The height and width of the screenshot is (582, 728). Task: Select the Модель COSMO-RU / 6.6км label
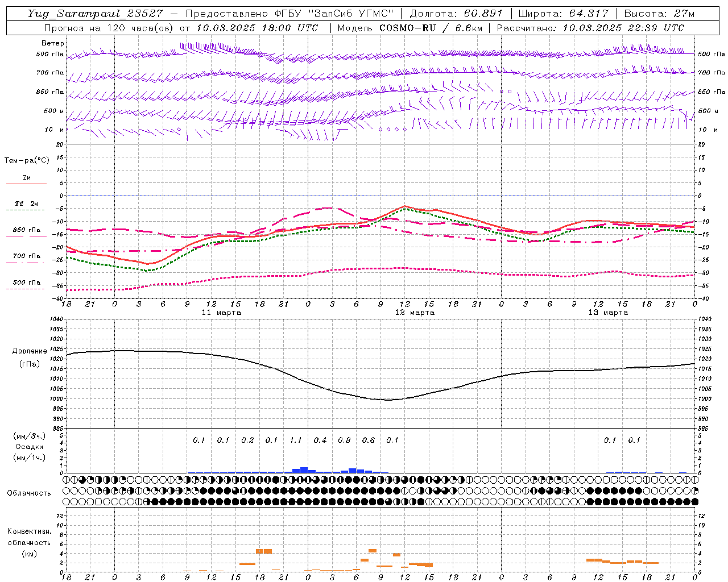pyautogui.click(x=410, y=28)
